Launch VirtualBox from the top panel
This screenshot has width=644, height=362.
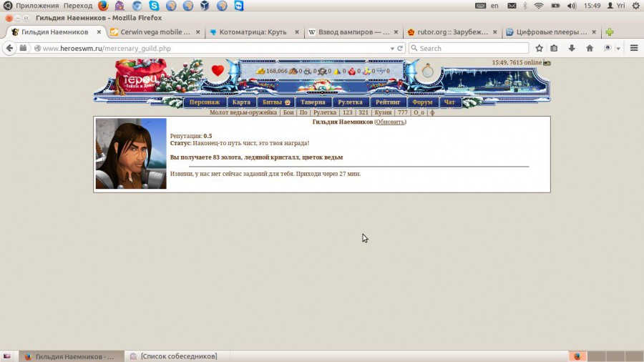(x=205, y=5)
